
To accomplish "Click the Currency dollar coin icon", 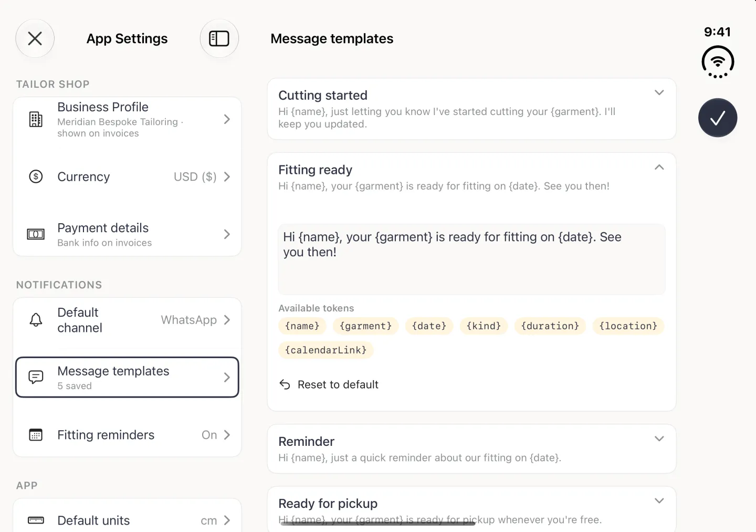I will coord(36,176).
